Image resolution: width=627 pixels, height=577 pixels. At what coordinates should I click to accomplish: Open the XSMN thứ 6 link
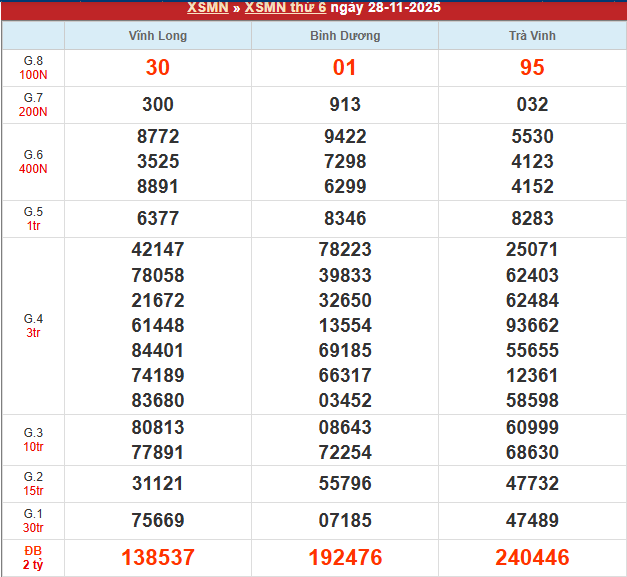click(x=286, y=7)
